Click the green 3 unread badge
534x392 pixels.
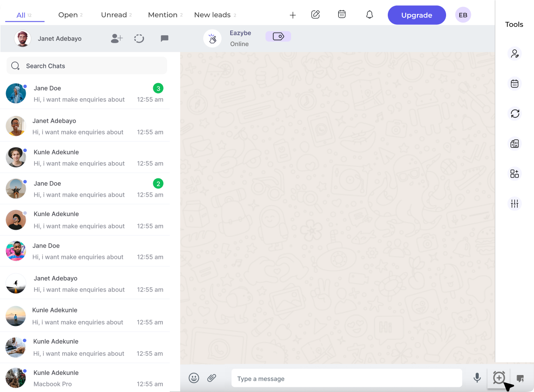tap(158, 88)
